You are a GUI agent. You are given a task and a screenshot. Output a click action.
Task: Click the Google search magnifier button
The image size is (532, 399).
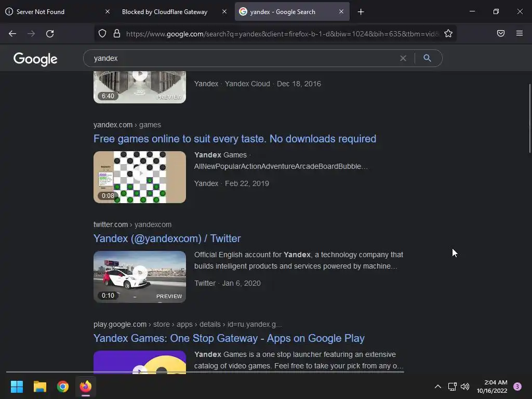tap(427, 58)
